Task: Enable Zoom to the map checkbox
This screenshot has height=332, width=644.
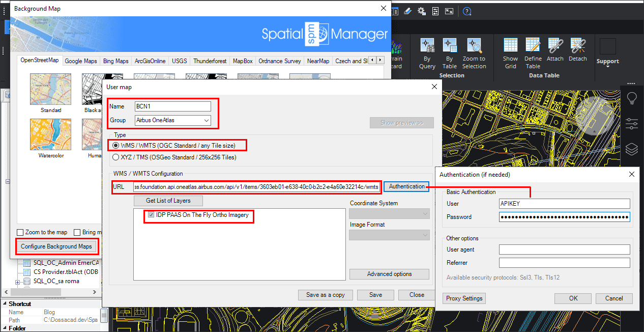Action: coord(20,232)
